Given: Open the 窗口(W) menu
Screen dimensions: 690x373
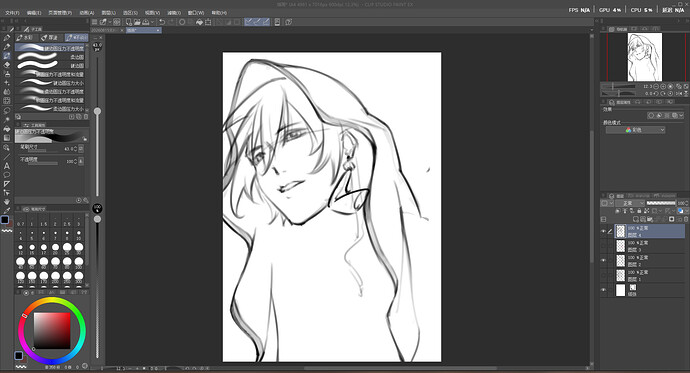Looking at the screenshot, I should (196, 13).
